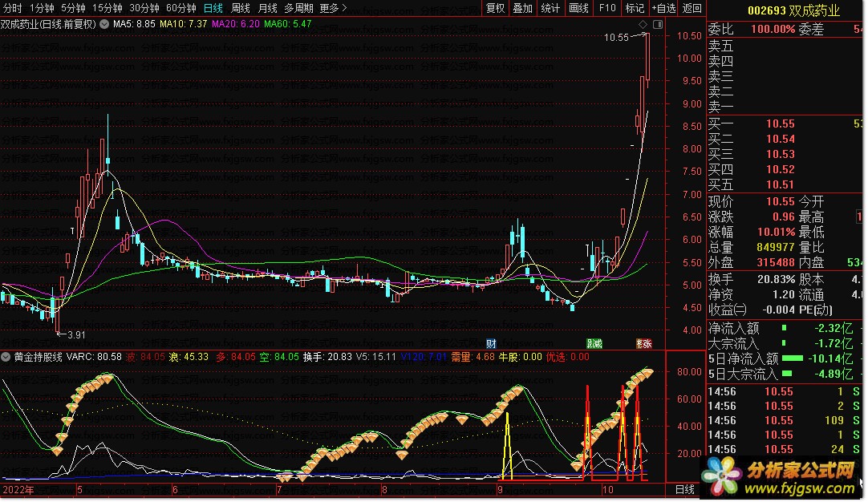Switch to the 1分钟 period
The image size is (868, 502).
pyautogui.click(x=42, y=8)
